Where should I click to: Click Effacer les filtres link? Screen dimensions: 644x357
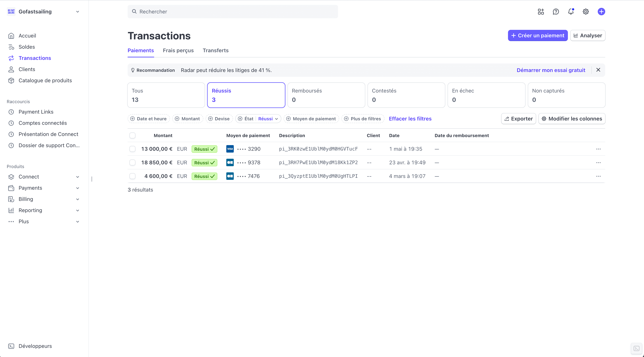410,119
